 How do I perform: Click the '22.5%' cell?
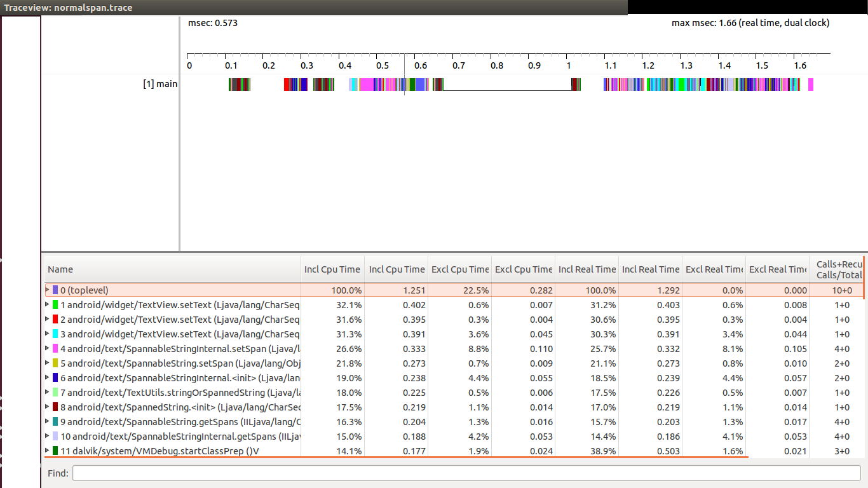click(476, 290)
